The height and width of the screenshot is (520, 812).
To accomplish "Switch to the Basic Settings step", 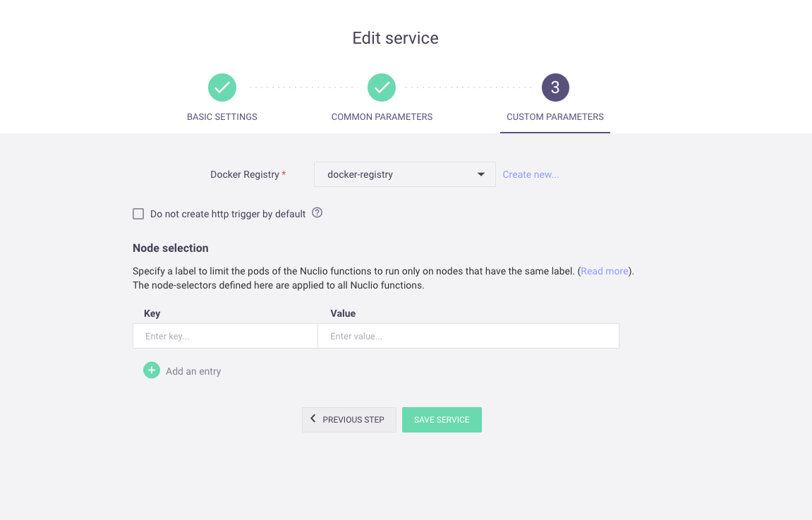I will pos(222,116).
